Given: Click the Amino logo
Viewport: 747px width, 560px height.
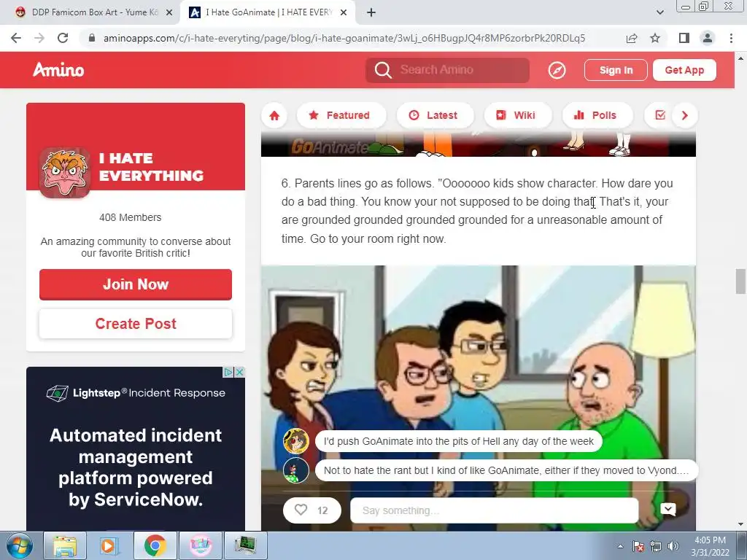Looking at the screenshot, I should (x=58, y=70).
